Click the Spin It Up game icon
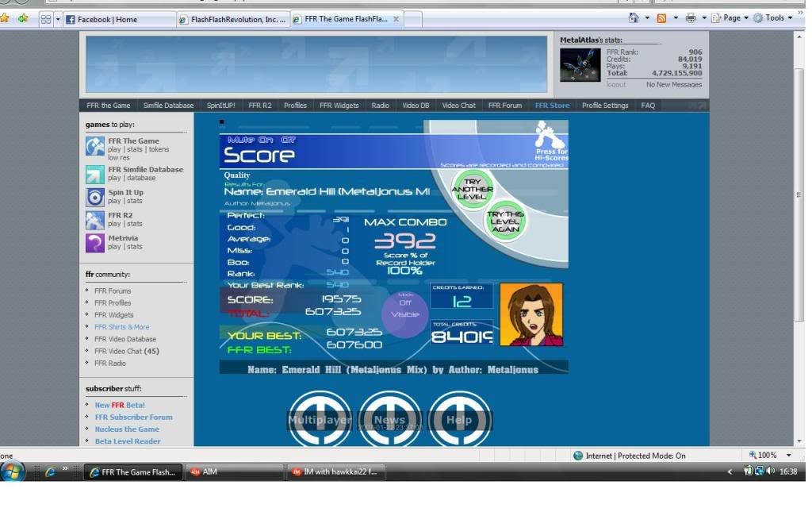The height and width of the screenshot is (508, 812). tap(95, 197)
